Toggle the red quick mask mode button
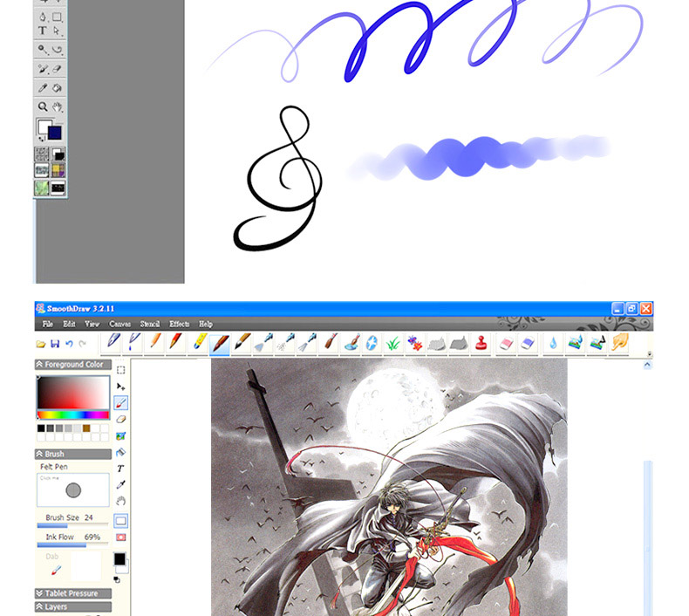This screenshot has width=689, height=616. [121, 537]
